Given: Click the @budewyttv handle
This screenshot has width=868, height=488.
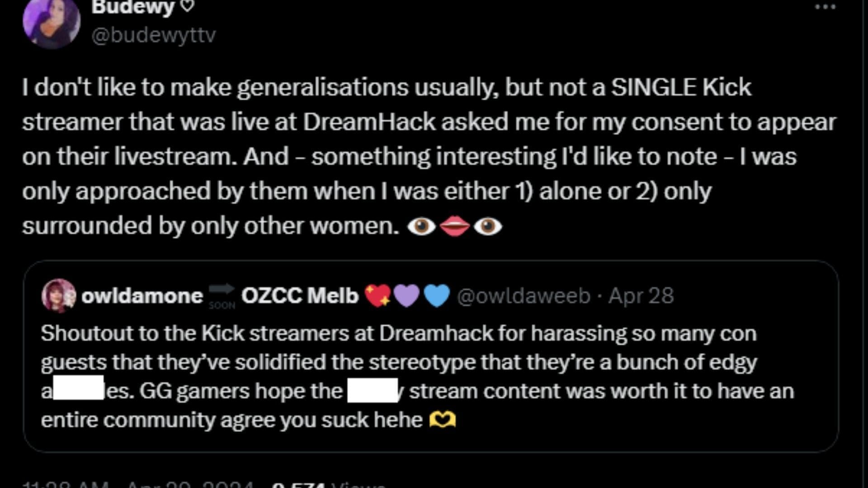Looking at the screenshot, I should (x=154, y=35).
